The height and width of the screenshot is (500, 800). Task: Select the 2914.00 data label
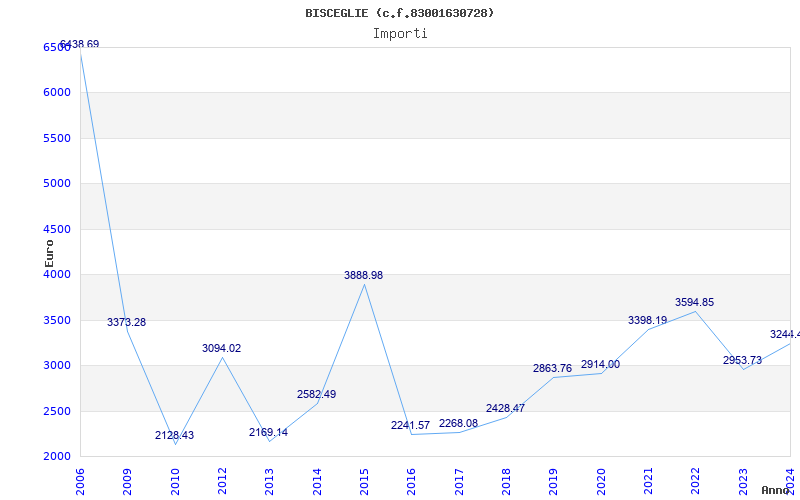(x=601, y=364)
